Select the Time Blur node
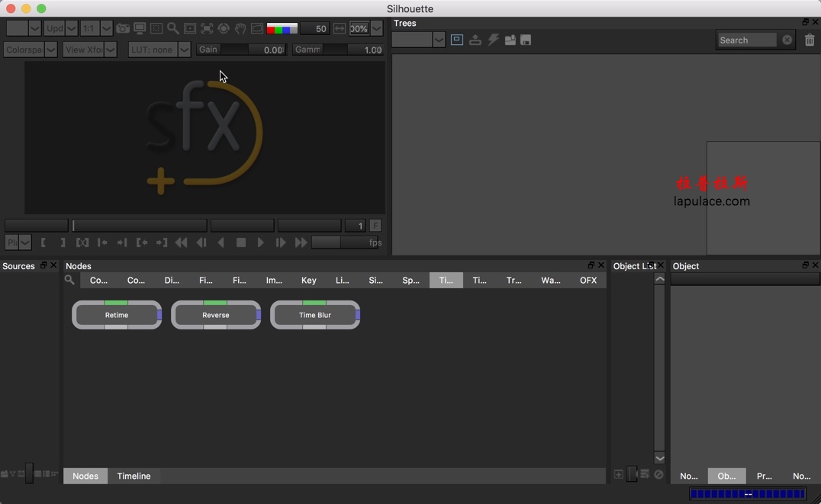Viewport: 821px width, 504px height. point(315,315)
